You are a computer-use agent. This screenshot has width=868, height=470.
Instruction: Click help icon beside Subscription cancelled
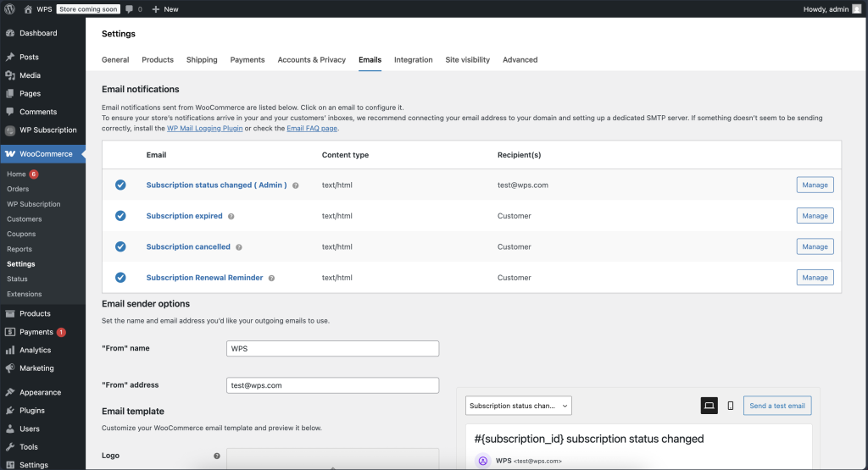click(x=239, y=247)
